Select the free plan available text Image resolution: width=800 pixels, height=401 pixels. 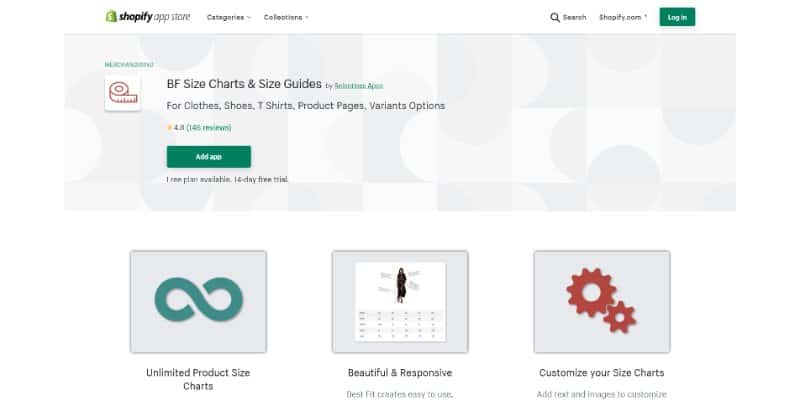point(227,180)
